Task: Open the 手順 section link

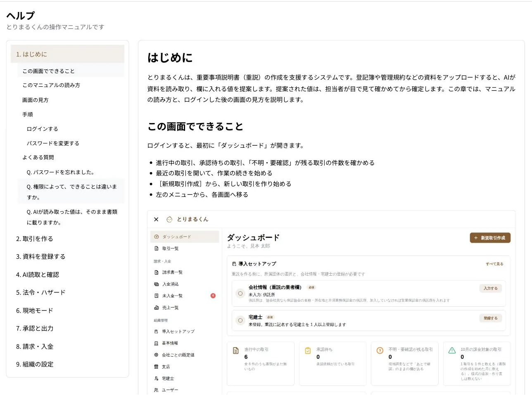Action: pyautogui.click(x=71, y=114)
